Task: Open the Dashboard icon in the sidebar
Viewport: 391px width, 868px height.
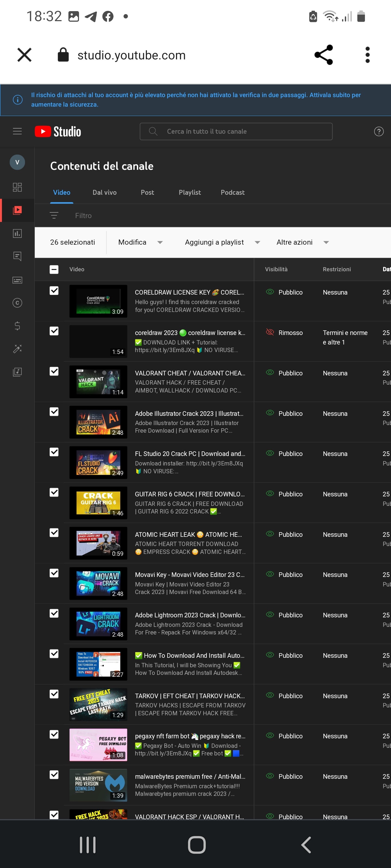Action: [17, 187]
